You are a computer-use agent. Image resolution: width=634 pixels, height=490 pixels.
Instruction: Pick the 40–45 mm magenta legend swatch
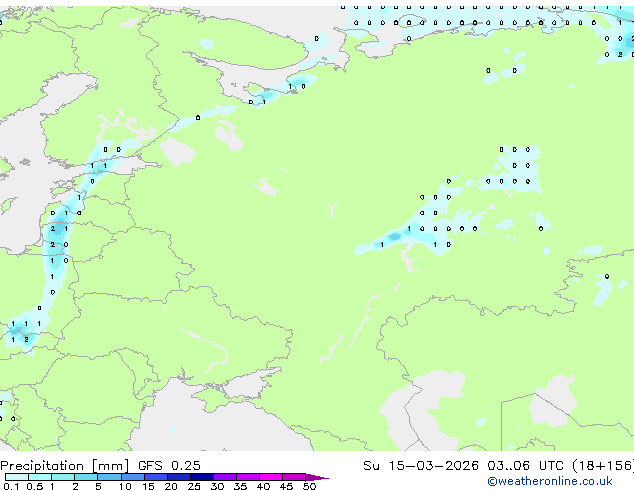click(271, 477)
